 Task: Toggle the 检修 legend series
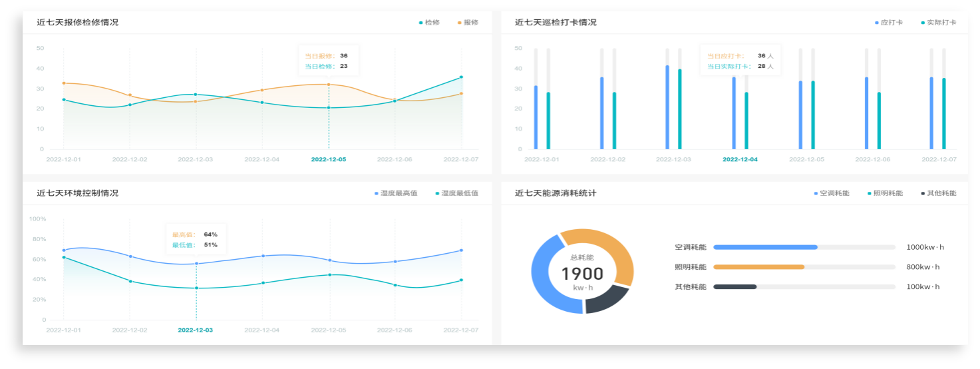(x=429, y=23)
